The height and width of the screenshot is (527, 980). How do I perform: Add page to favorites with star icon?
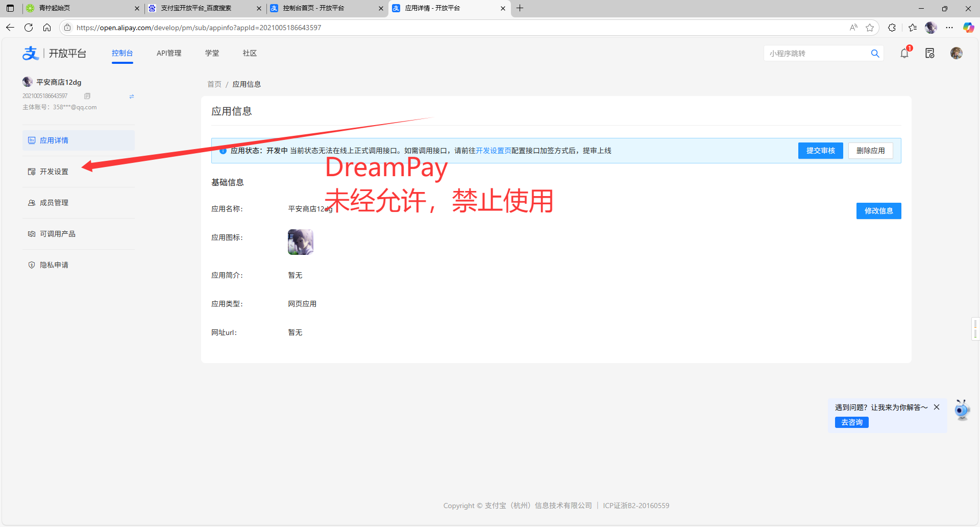(x=870, y=28)
